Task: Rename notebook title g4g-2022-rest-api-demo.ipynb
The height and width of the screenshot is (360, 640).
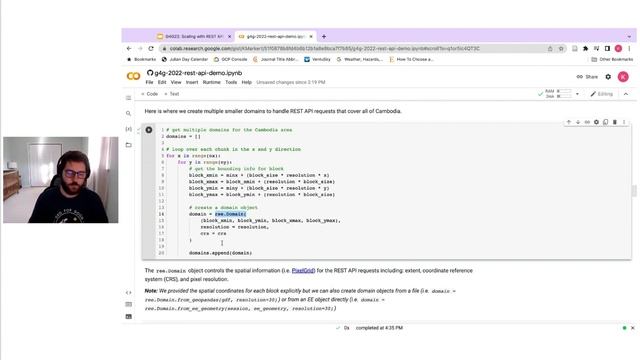Action: pos(198,73)
